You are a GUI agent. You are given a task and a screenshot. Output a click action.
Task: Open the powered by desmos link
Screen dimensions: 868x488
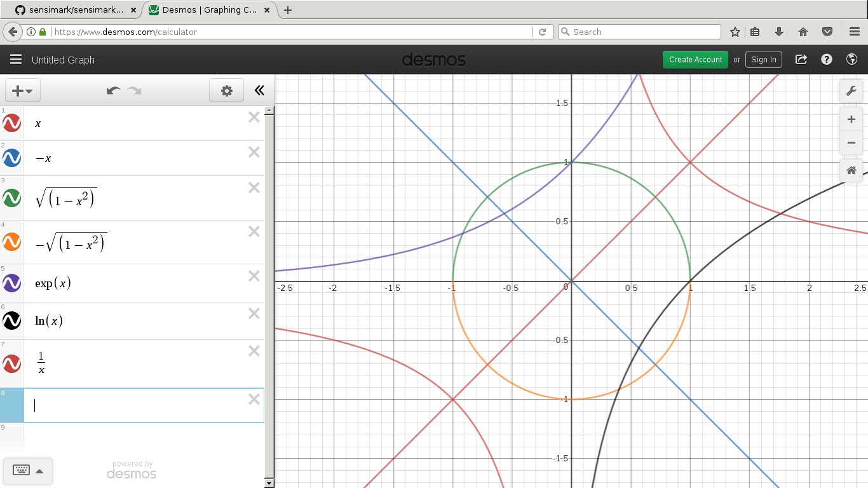coord(132,470)
